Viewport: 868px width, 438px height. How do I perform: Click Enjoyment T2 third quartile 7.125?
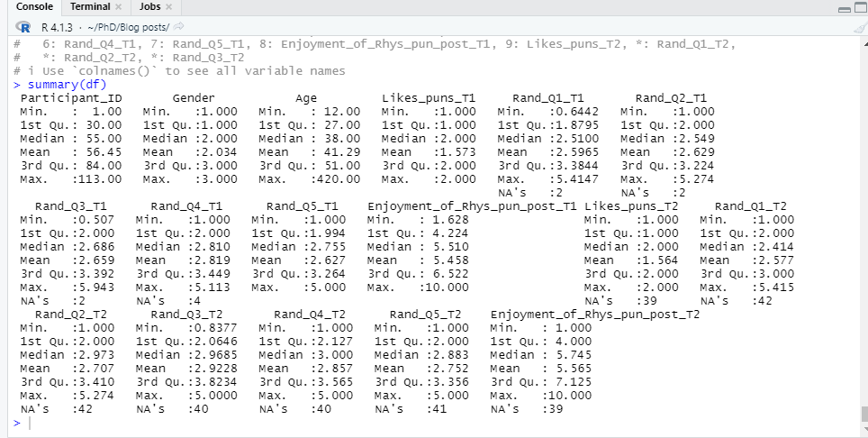click(x=574, y=382)
